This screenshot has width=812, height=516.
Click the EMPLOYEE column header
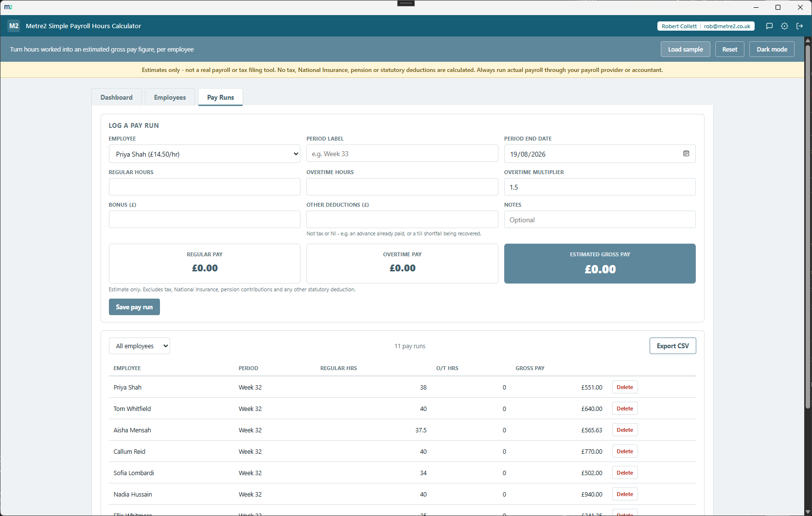pyautogui.click(x=127, y=368)
